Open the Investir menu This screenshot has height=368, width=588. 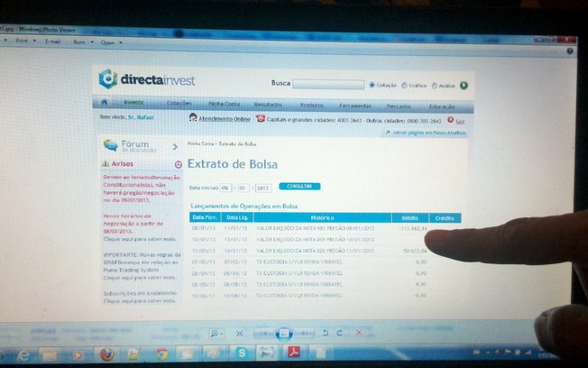point(133,103)
